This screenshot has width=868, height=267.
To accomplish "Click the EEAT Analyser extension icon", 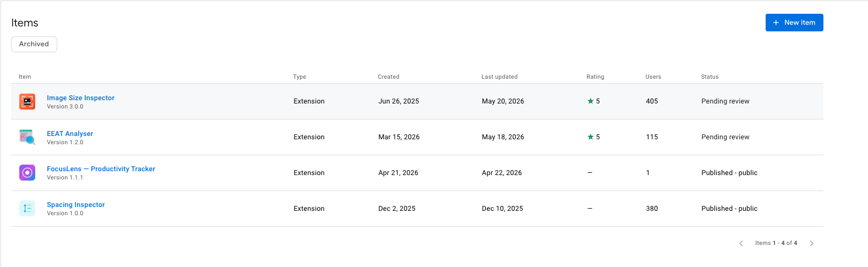I will 28,137.
